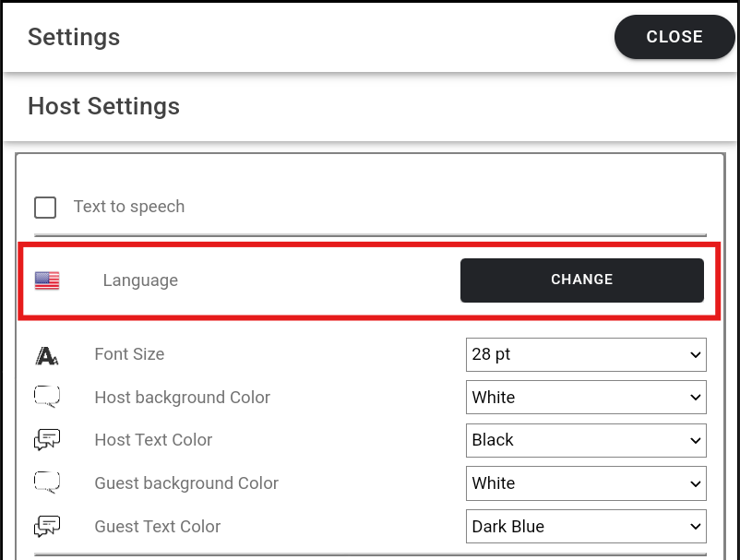740x560 pixels.
Task: Click the Text to speech label
Action: point(129,207)
